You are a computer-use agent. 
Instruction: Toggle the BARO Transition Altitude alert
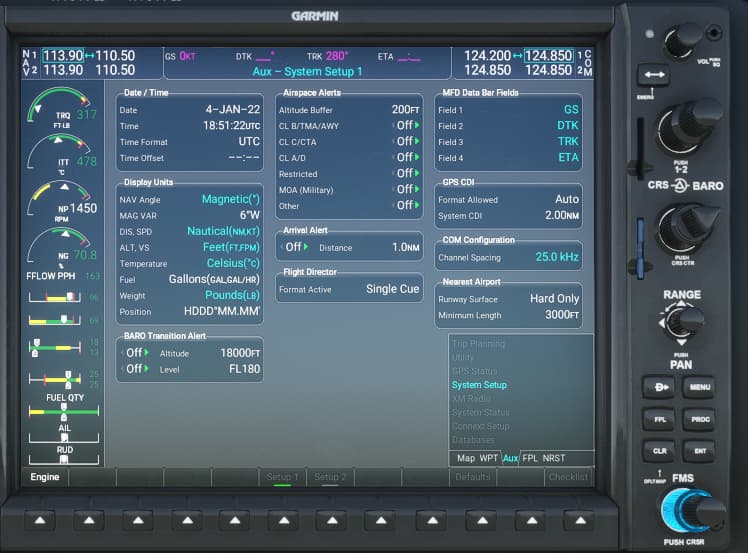tap(136, 353)
